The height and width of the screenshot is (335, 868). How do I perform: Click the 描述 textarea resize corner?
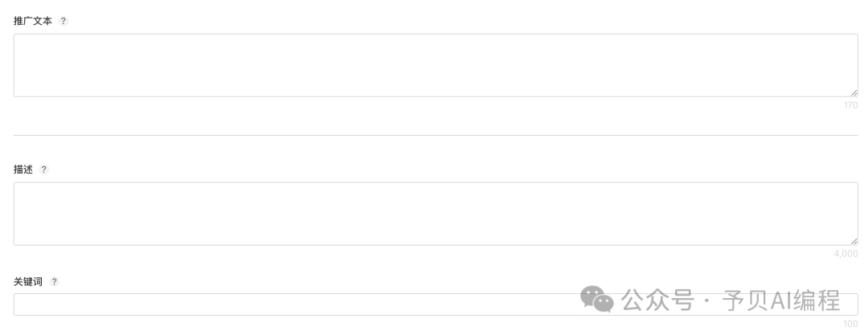point(854,242)
